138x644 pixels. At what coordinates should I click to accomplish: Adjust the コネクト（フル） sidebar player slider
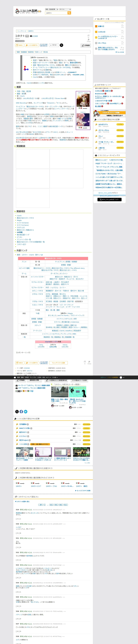[x=85, y=109]
